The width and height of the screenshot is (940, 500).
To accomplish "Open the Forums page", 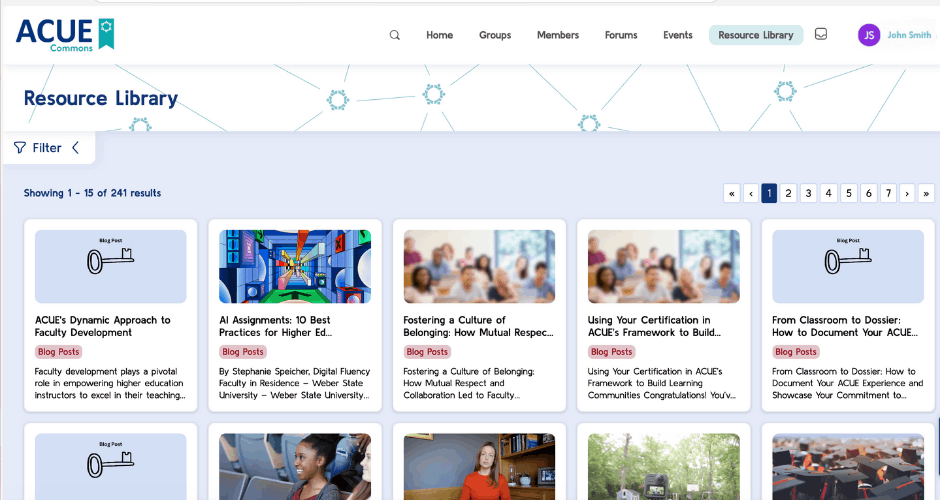I will 620,35.
